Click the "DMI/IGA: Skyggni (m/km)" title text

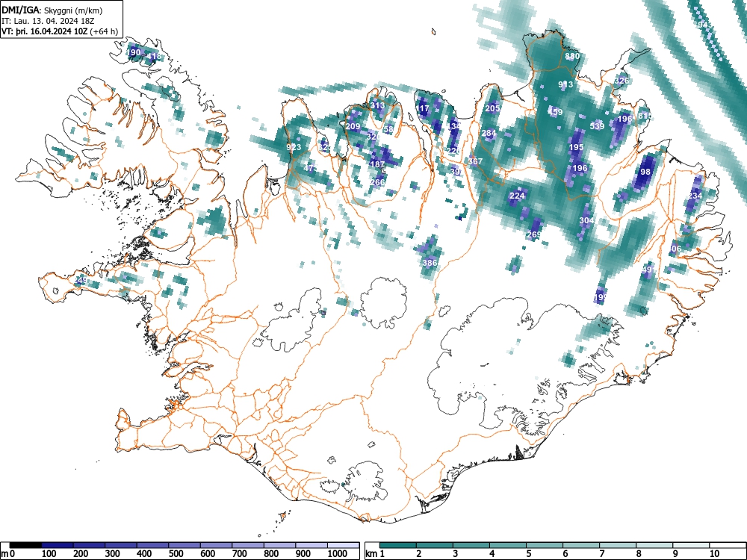tap(52, 10)
